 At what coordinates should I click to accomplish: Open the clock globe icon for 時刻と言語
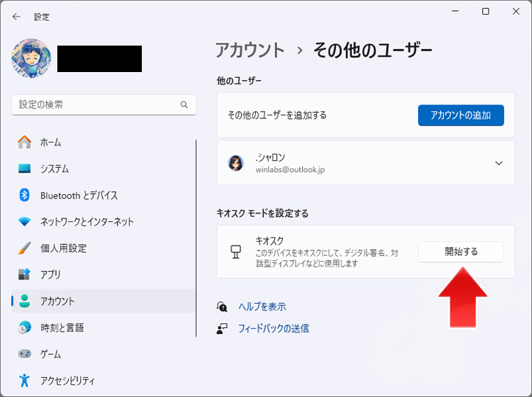pos(24,327)
